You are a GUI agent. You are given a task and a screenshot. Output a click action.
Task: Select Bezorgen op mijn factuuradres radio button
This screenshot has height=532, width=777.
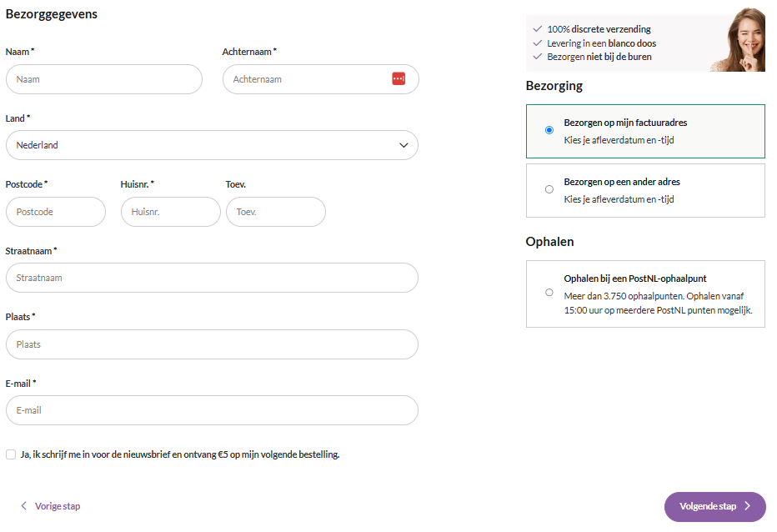pos(549,130)
